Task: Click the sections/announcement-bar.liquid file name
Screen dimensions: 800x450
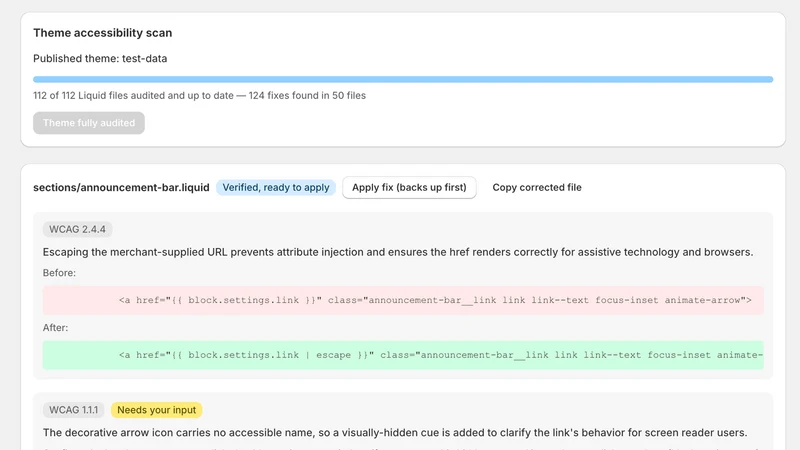Action: pyautogui.click(x=121, y=187)
